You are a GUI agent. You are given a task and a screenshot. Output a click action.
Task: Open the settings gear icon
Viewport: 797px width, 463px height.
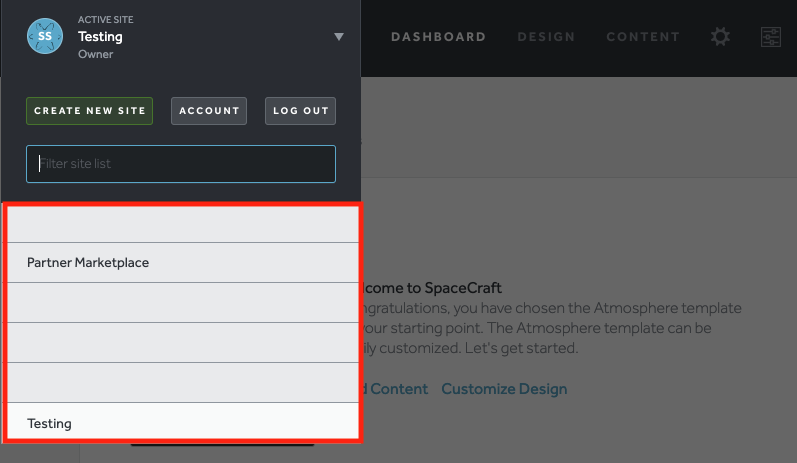[720, 37]
